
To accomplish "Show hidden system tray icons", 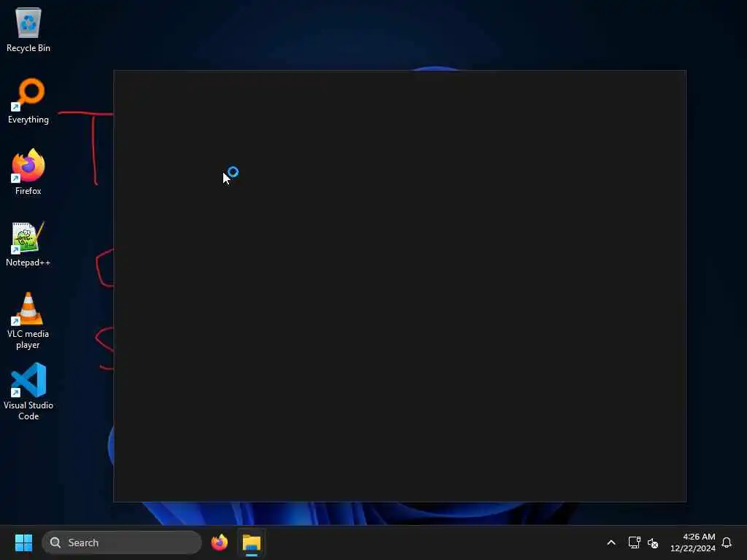I will click(x=611, y=542).
